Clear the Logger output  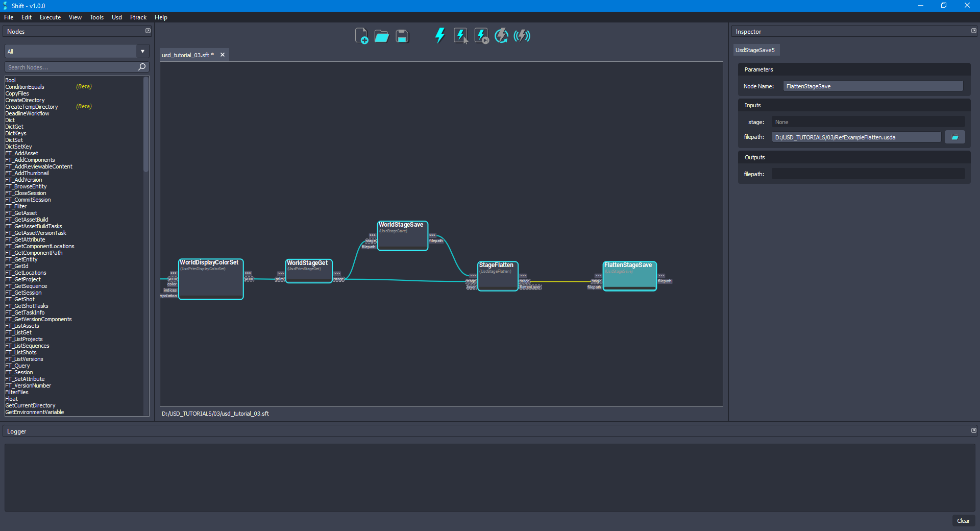(x=963, y=521)
